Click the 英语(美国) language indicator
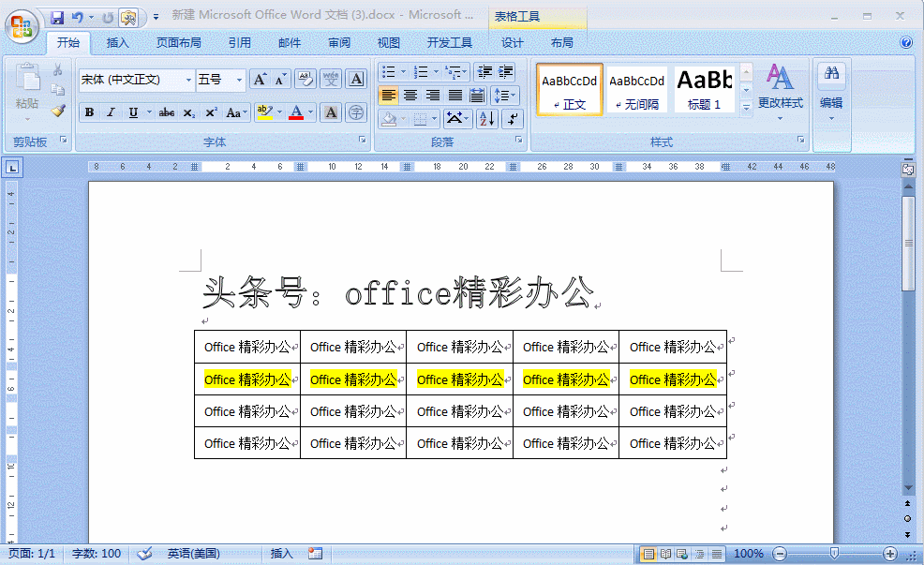 tap(193, 553)
